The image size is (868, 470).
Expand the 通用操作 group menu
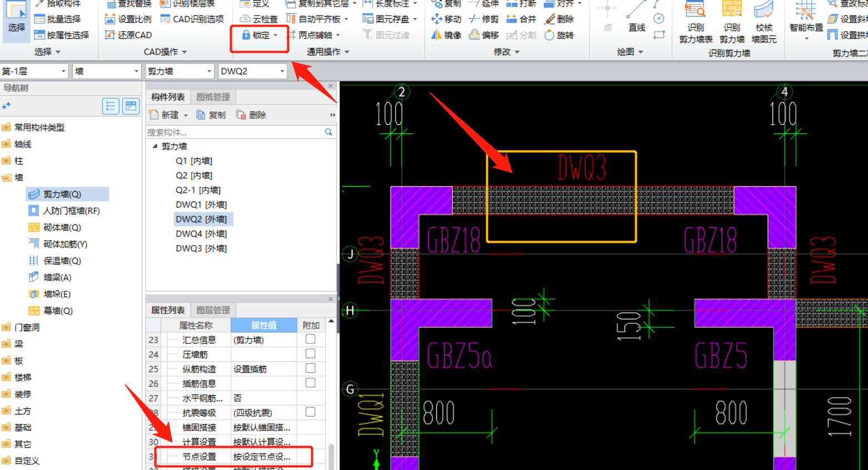(x=328, y=52)
